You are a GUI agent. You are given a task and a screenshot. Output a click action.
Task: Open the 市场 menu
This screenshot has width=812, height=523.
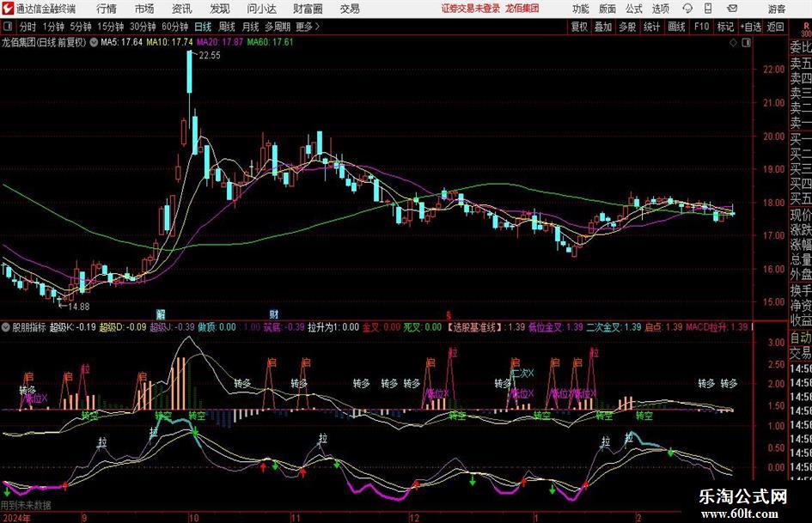[144, 9]
